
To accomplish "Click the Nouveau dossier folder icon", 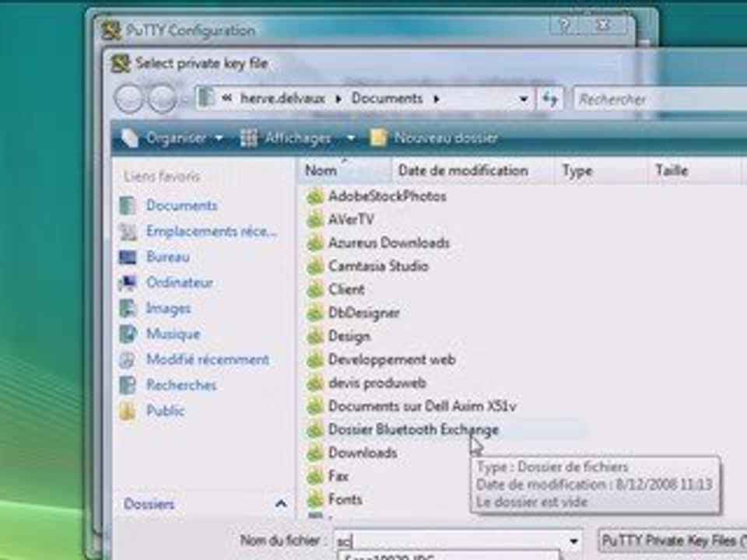I will click(x=378, y=138).
